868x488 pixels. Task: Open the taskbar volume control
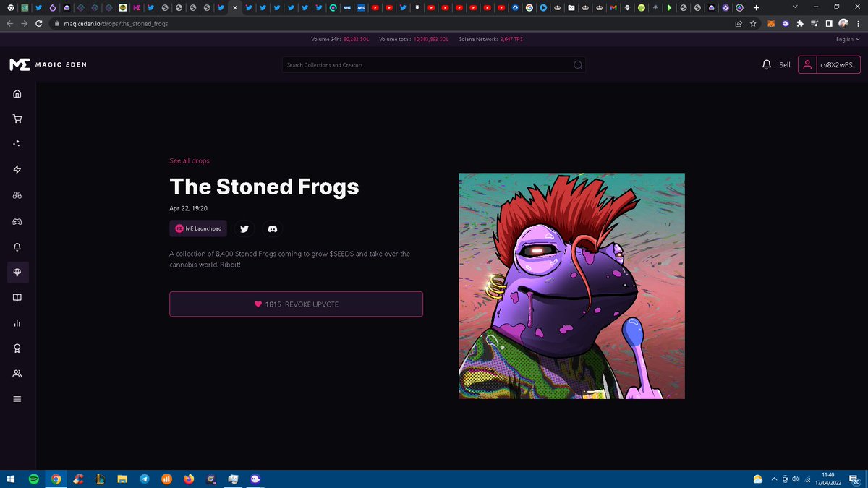(796, 479)
